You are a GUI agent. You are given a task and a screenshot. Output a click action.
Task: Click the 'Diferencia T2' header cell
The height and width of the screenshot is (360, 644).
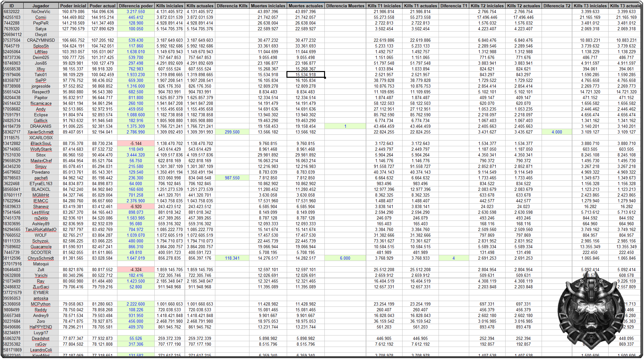557,6
